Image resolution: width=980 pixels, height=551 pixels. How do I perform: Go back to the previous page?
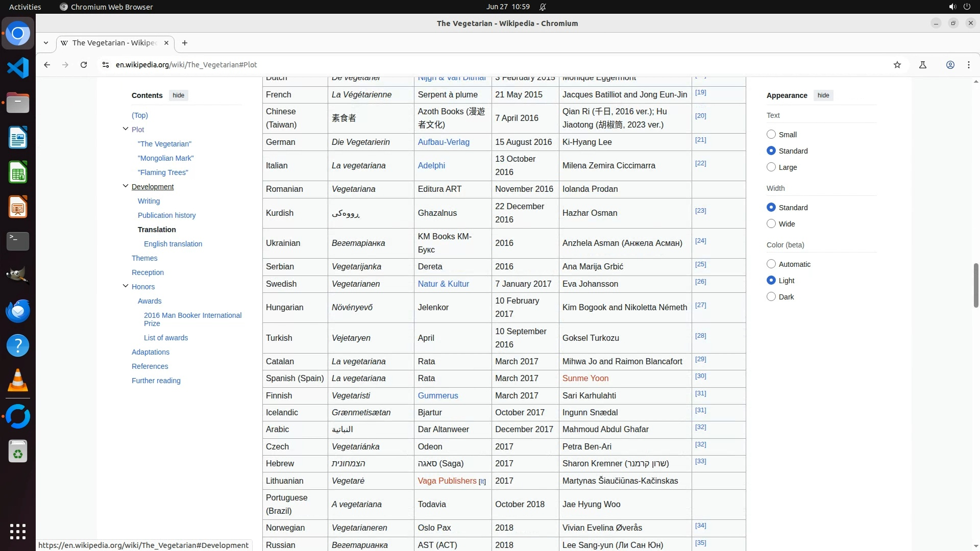[47, 65]
